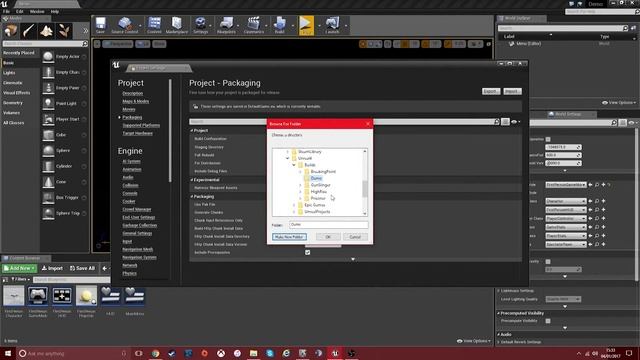Select the HighRes folder in the tree

(318, 192)
